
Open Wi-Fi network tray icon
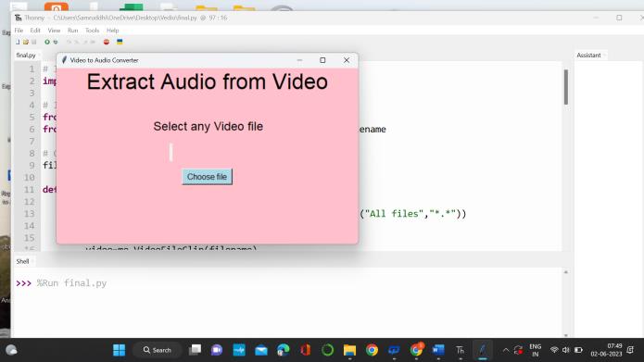(554, 350)
